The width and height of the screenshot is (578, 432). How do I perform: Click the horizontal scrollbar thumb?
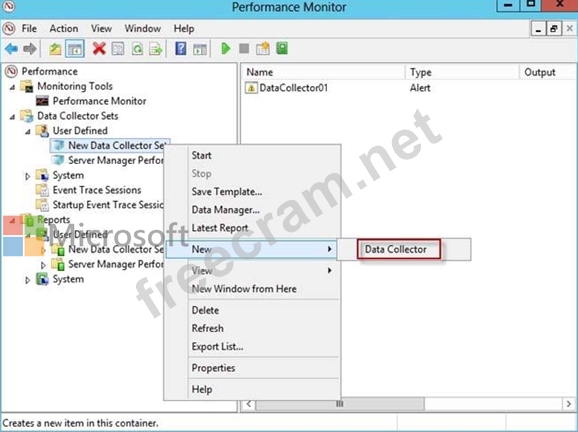tap(340, 404)
